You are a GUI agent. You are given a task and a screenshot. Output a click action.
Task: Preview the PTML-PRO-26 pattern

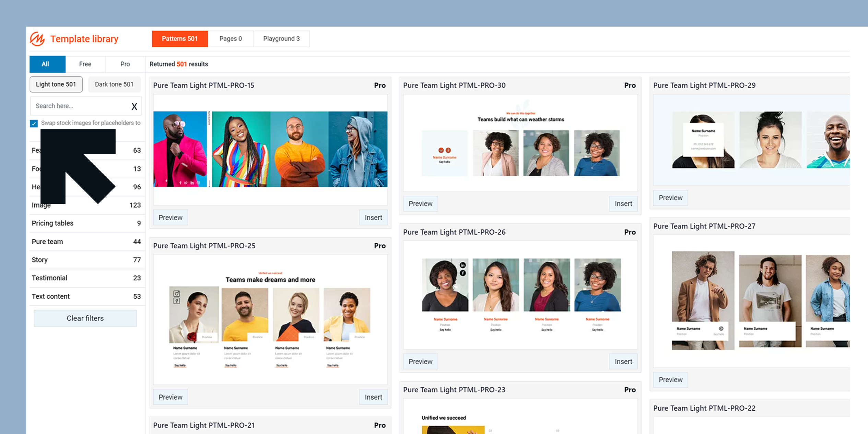420,362
